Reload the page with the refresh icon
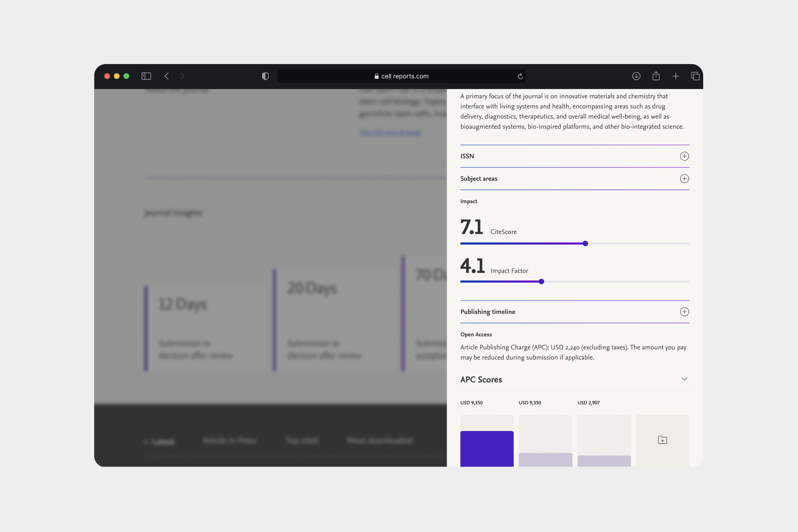The height and width of the screenshot is (532, 798). pyautogui.click(x=520, y=76)
